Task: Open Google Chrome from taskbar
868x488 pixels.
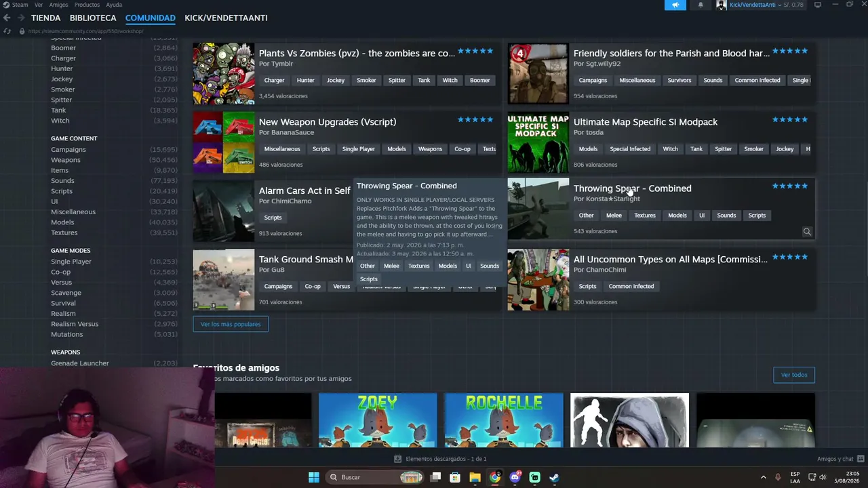Action: click(495, 477)
